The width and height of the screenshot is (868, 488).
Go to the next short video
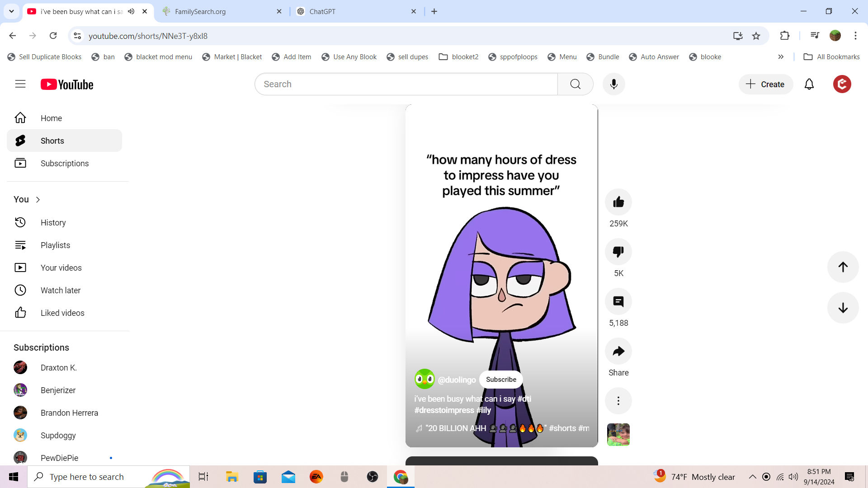843,308
